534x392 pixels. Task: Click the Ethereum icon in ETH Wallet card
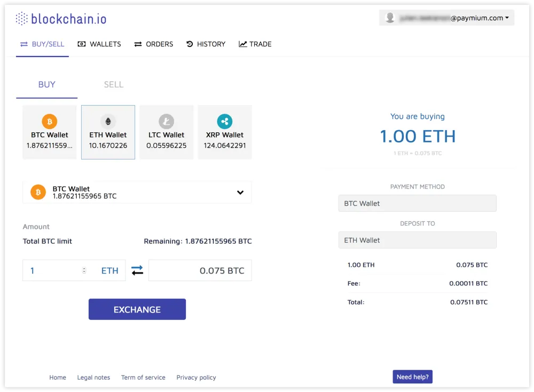(x=108, y=122)
